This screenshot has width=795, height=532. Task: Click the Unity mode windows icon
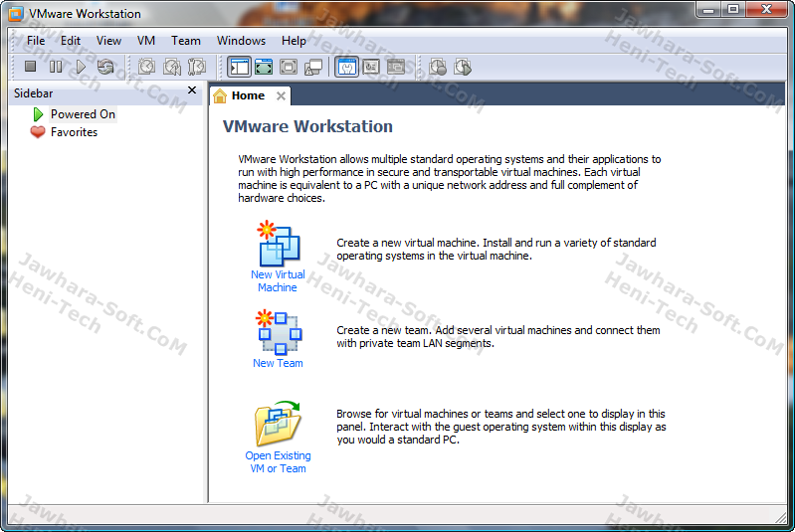(313, 67)
